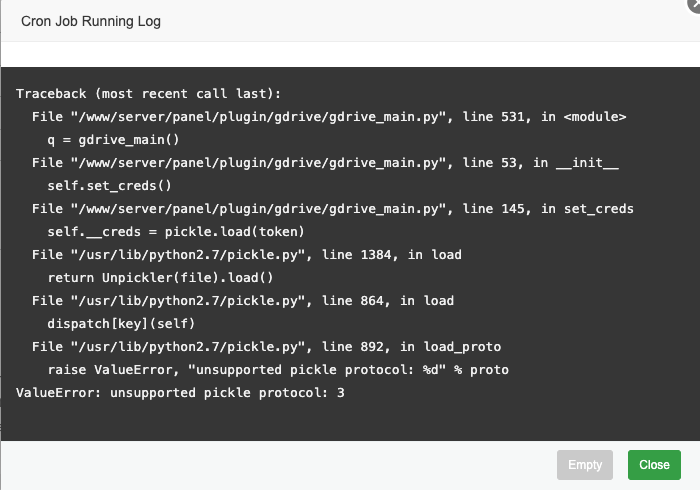This screenshot has width=700, height=490.
Task: Click the q = gdrive_main() line
Action: [115, 139]
